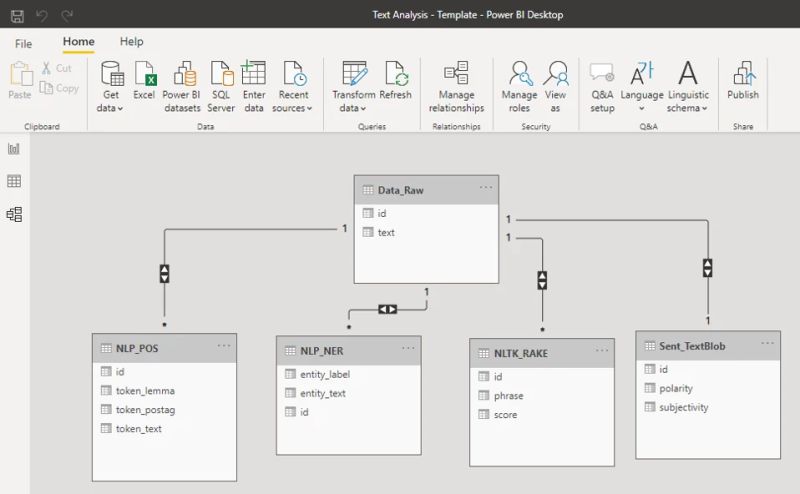Viewport: 800px width, 494px height.
Task: Open Manage relationships dialog
Action: (x=456, y=87)
